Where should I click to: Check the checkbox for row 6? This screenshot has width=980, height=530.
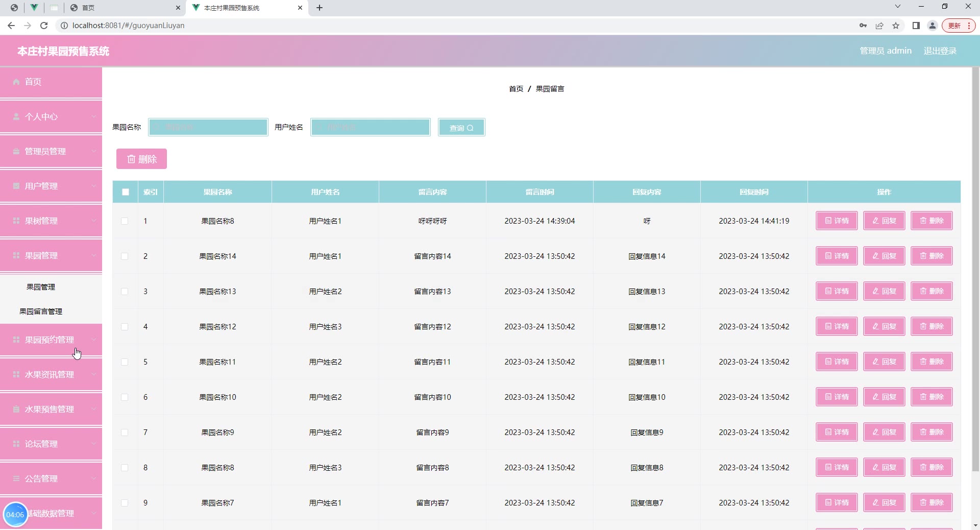(x=125, y=397)
